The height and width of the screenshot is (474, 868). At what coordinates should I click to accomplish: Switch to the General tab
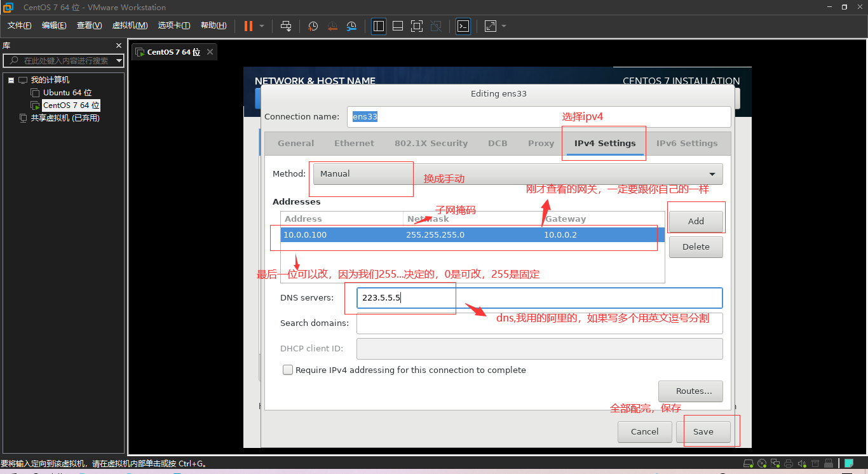[295, 144]
